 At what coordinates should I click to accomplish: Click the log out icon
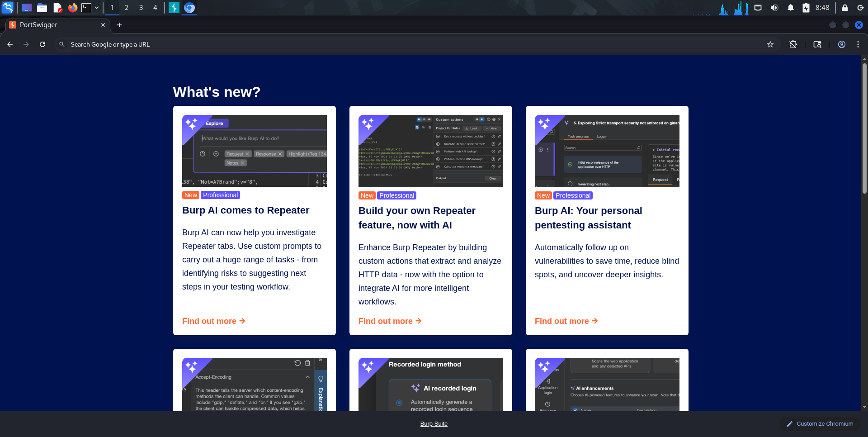click(x=860, y=8)
